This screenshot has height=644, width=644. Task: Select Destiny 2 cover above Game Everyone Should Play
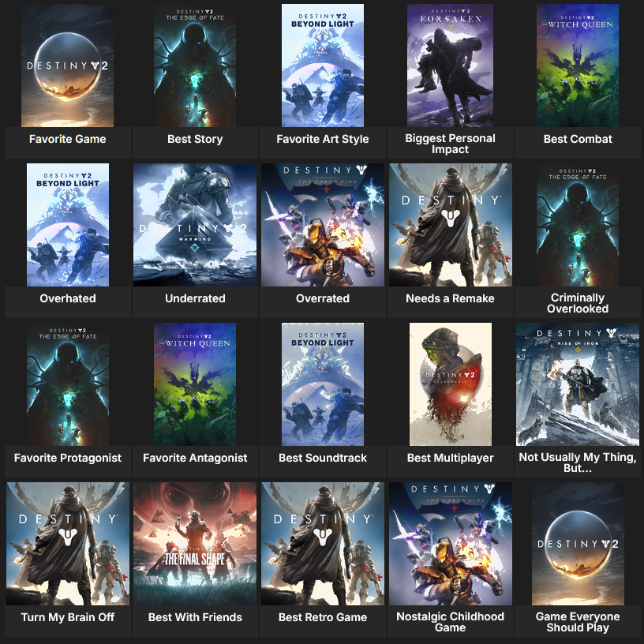[x=578, y=543]
